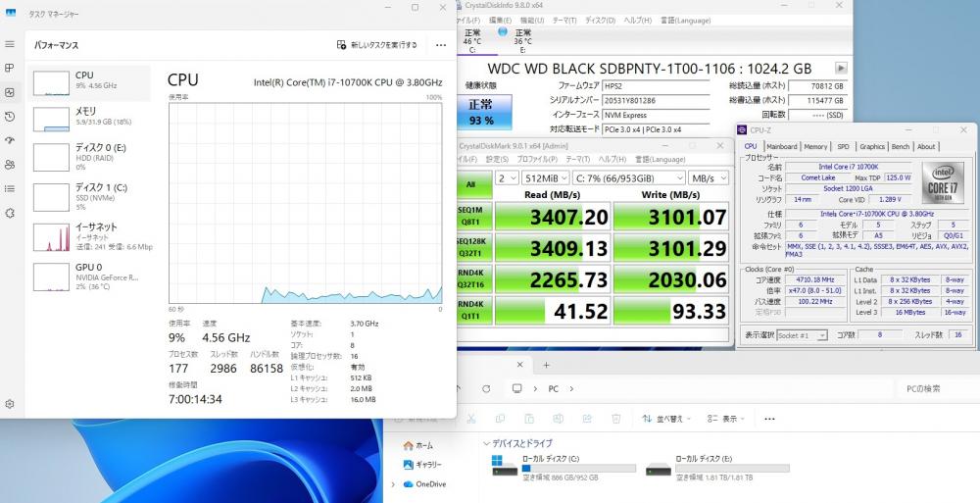
Task: Run All benchmarks in CrystalDiskMark
Action: 474,184
